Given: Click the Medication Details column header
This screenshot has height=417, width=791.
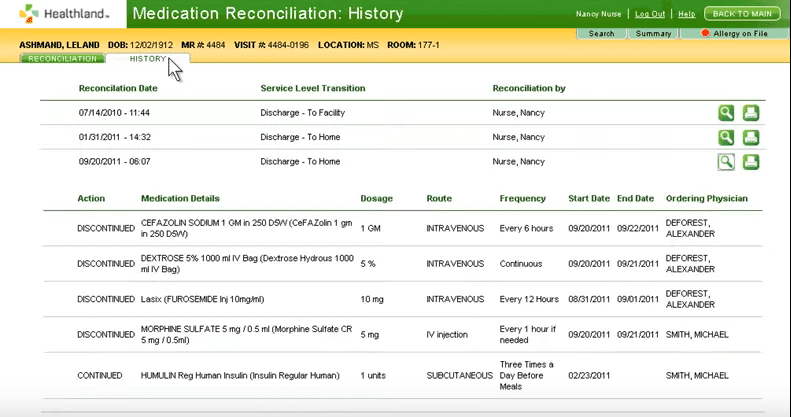Looking at the screenshot, I should click(180, 198).
